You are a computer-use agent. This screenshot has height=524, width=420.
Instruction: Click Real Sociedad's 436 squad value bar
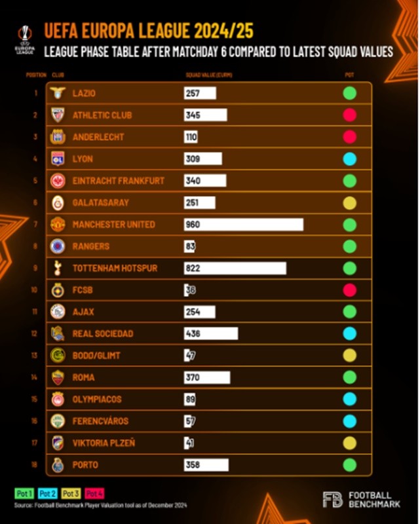(211, 333)
